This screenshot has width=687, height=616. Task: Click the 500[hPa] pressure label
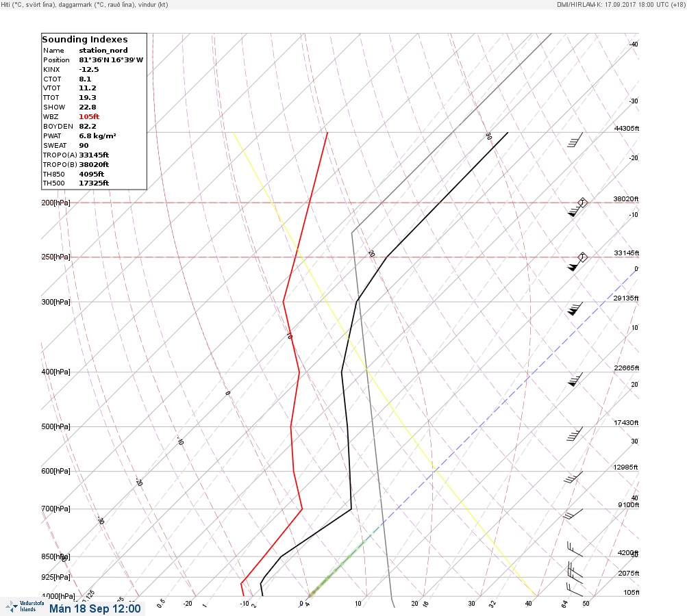pos(55,426)
